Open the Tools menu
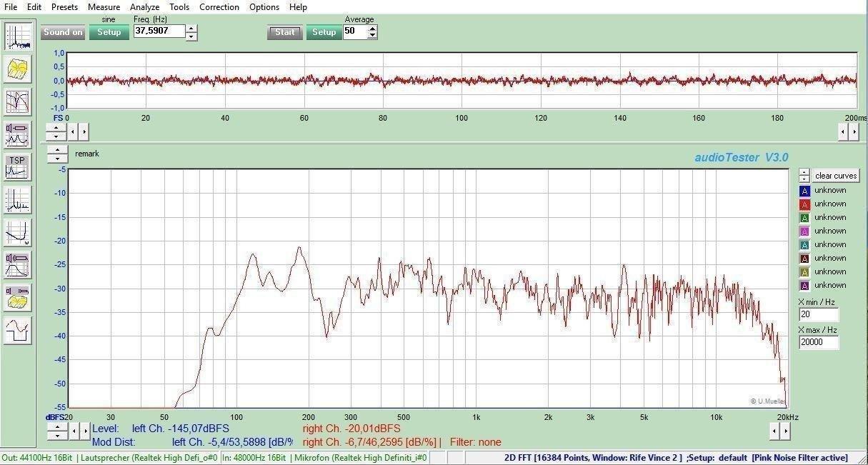 pyautogui.click(x=179, y=7)
